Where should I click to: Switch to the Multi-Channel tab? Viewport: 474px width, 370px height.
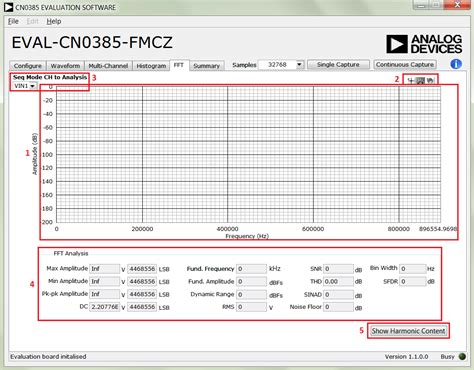pos(108,66)
